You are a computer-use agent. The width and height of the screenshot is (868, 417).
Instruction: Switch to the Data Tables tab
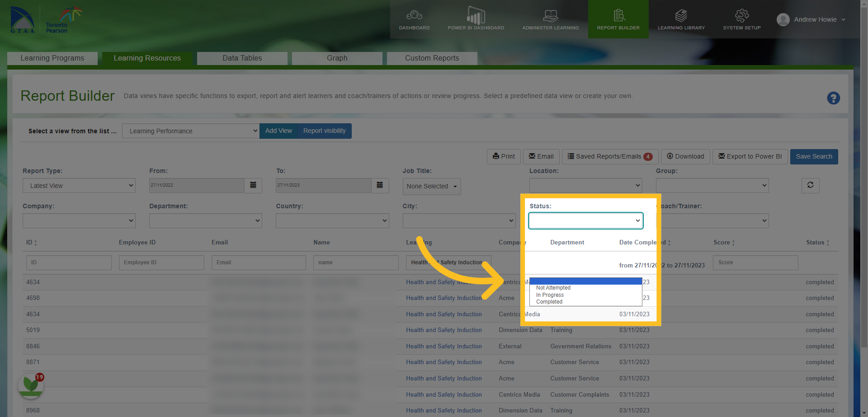242,58
